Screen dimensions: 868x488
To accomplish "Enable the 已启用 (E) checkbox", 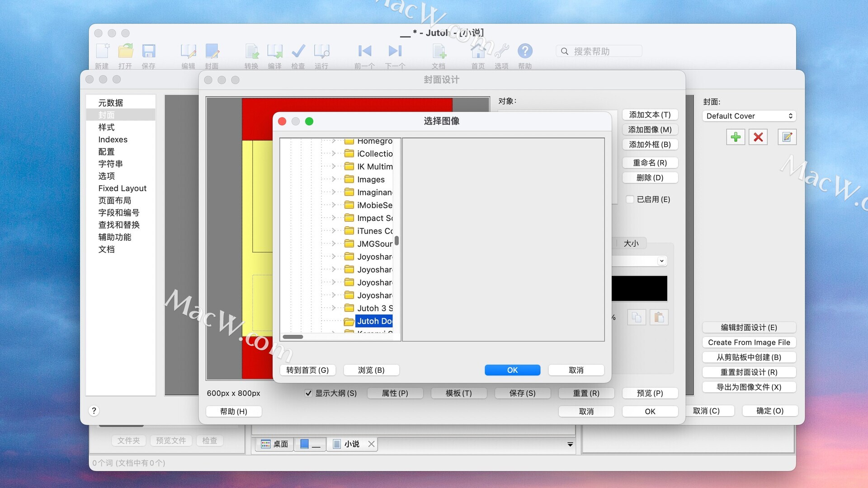I will [630, 199].
